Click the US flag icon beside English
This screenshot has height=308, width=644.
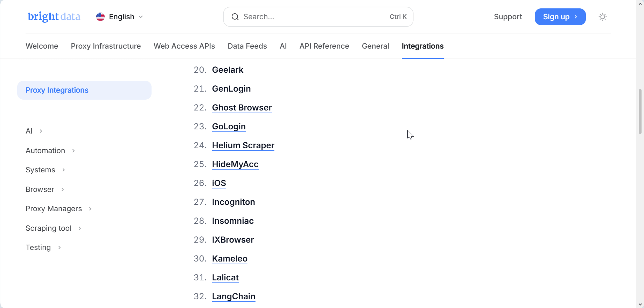point(100,16)
